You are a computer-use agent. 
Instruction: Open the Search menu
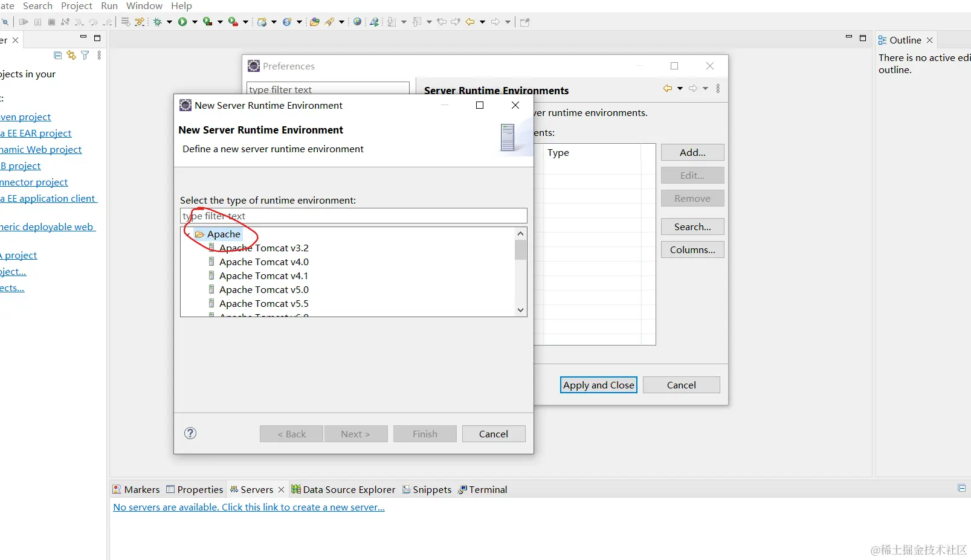pyautogui.click(x=37, y=5)
